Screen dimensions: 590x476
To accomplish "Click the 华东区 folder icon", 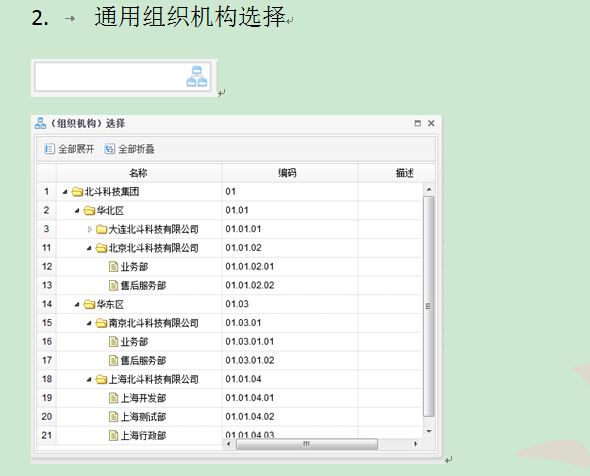I will pos(89,304).
